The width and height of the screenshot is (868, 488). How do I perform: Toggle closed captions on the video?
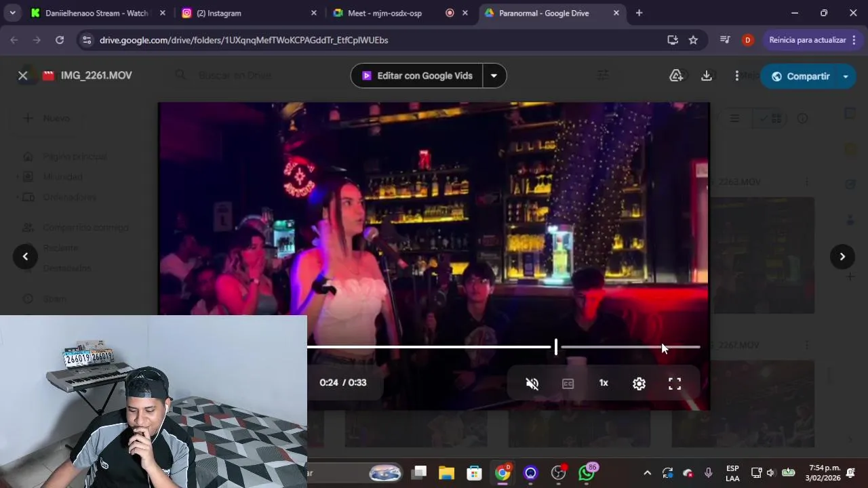pos(568,384)
